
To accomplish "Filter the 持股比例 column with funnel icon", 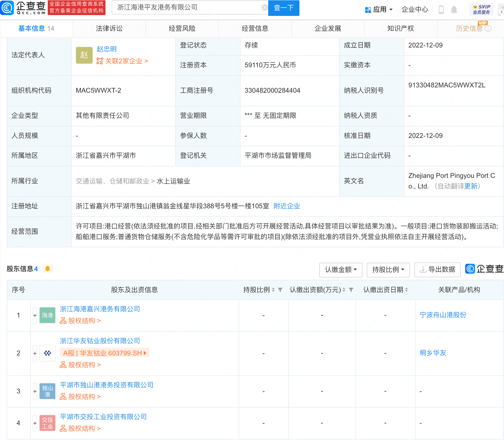I will pyautogui.click(x=280, y=290).
